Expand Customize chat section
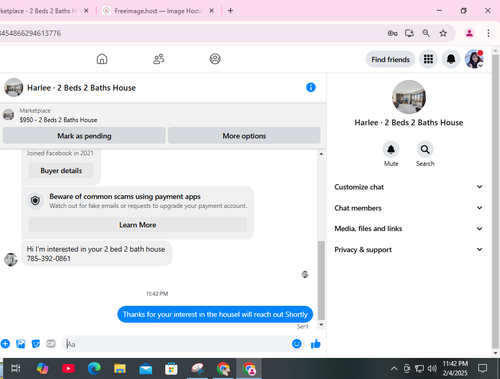The height and width of the screenshot is (379, 500). point(409,187)
